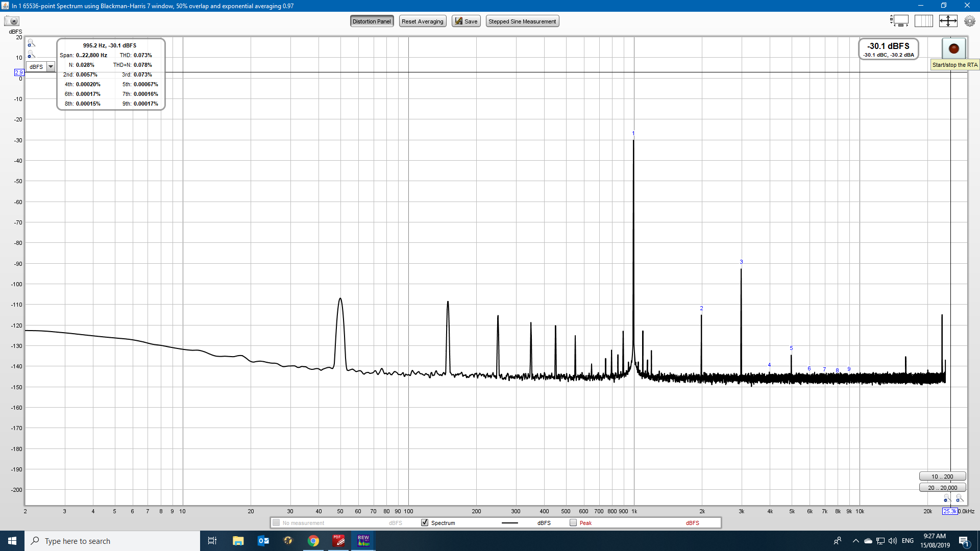Set frequency range to 20 .. 20,000
This screenshot has height=551, width=980.
pos(942,488)
